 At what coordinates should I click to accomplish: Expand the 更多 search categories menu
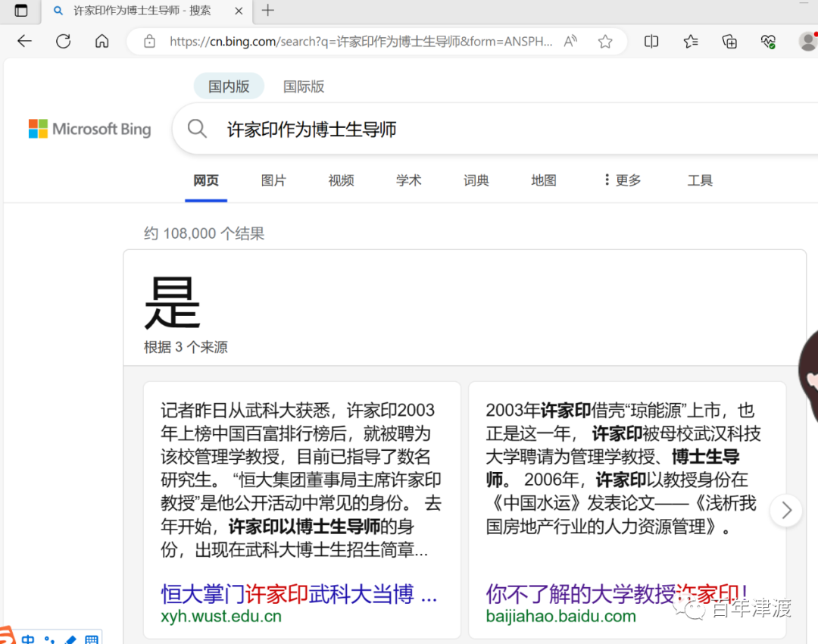pos(622,180)
